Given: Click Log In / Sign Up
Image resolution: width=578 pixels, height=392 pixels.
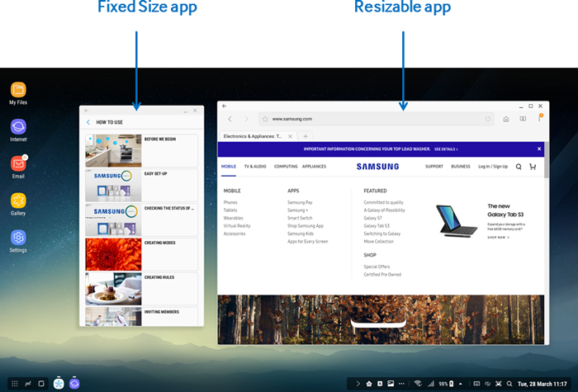Looking at the screenshot, I should (493, 167).
